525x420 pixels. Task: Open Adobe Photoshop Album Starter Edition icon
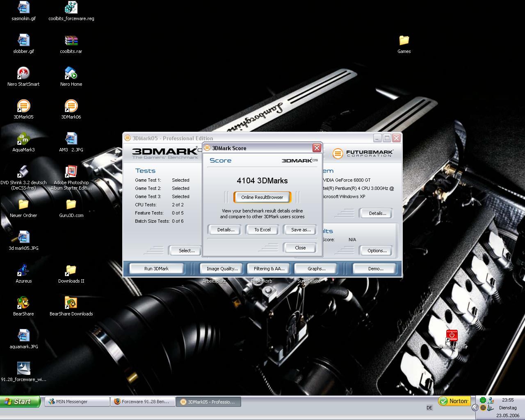point(71,178)
